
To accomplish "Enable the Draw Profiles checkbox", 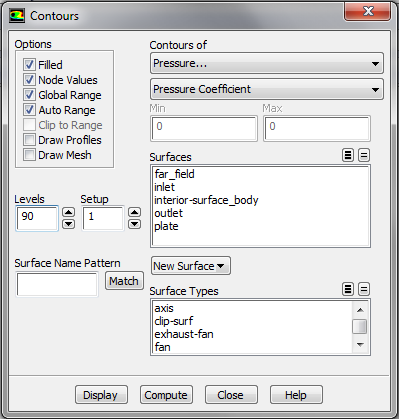I will coord(29,140).
